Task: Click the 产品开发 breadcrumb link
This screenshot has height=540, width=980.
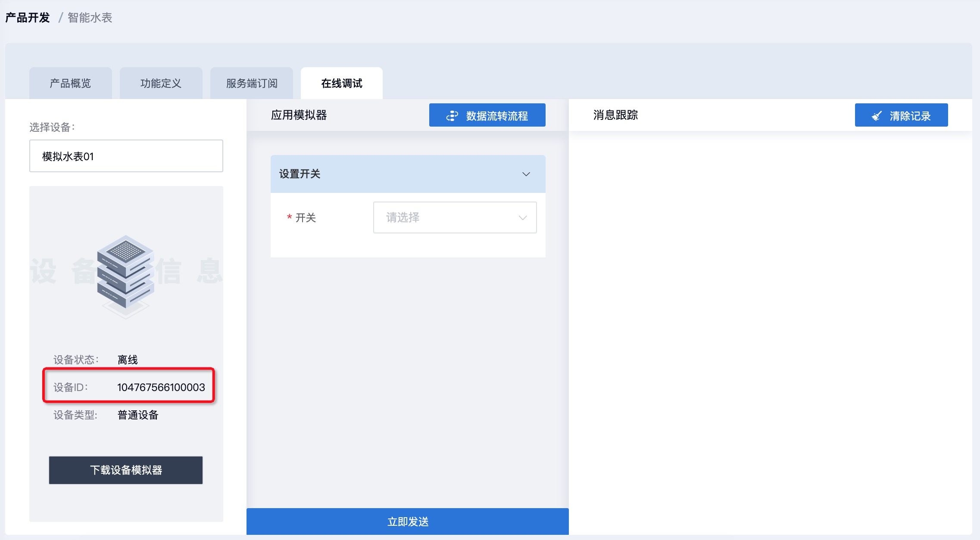Action: coord(28,18)
